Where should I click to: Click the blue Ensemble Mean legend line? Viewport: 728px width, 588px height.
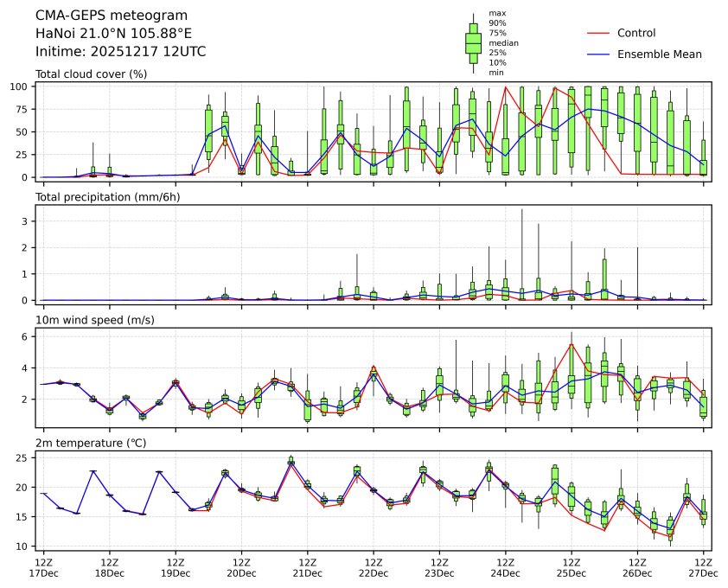pyautogui.click(x=597, y=54)
